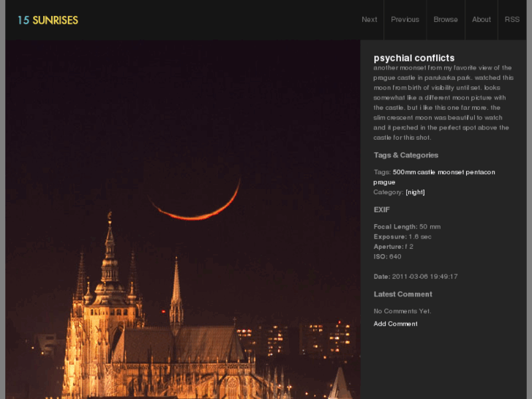Select the pentacon tag
Viewport: 532px width, 399px height.
click(481, 172)
